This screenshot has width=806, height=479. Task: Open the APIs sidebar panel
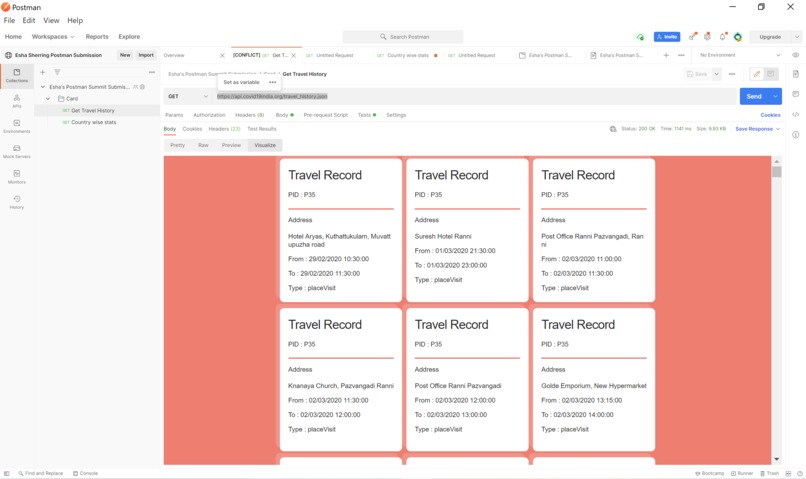(x=16, y=101)
